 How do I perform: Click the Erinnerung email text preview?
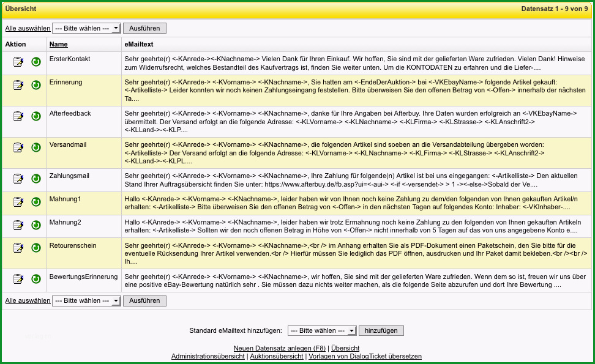[x=355, y=91]
